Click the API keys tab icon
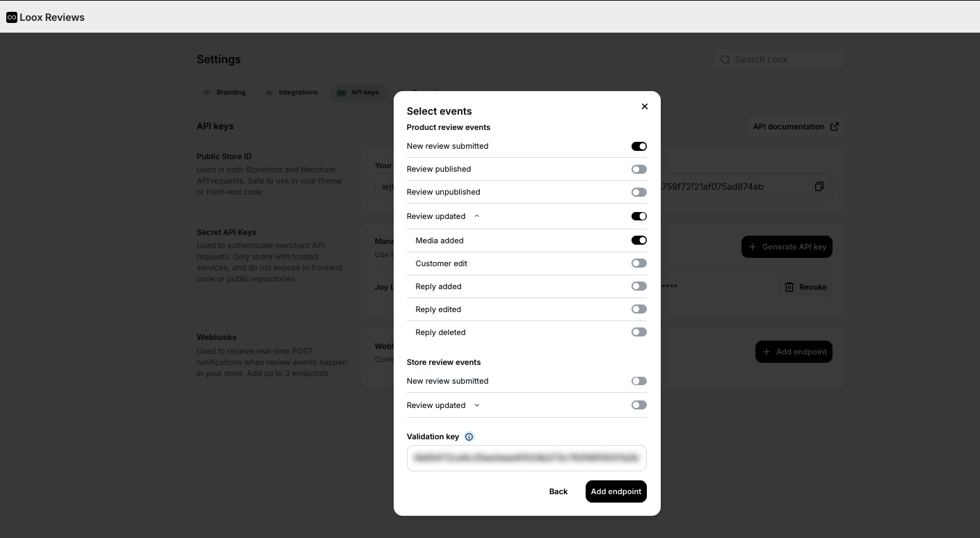The width and height of the screenshot is (980, 538). point(342,92)
